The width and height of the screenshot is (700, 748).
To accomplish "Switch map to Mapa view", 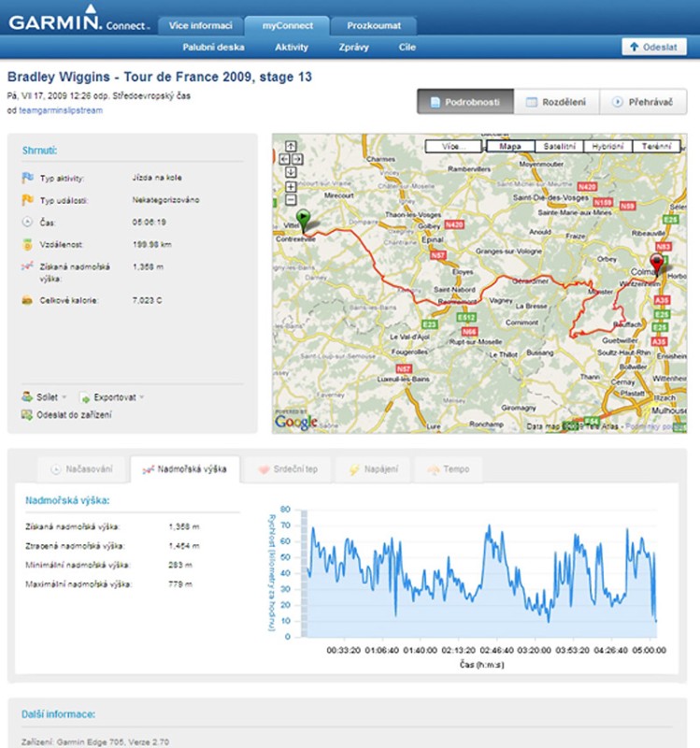I will (510, 147).
